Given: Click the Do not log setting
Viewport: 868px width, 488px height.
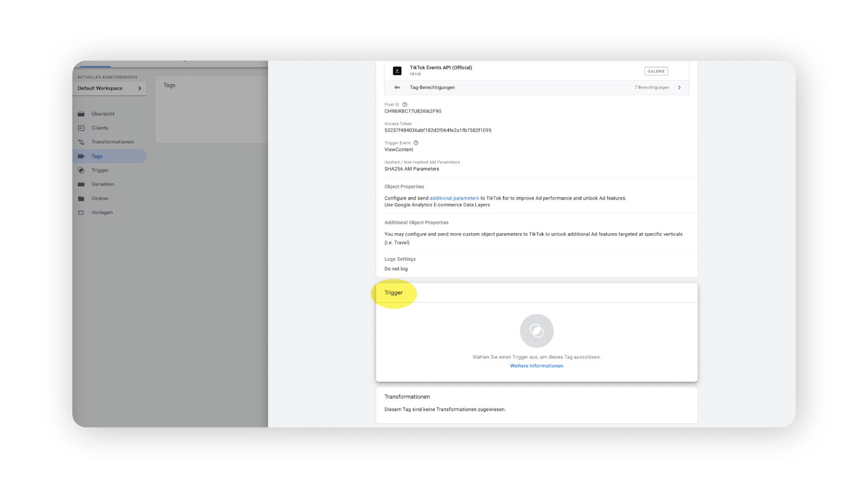Looking at the screenshot, I should pyautogui.click(x=396, y=269).
